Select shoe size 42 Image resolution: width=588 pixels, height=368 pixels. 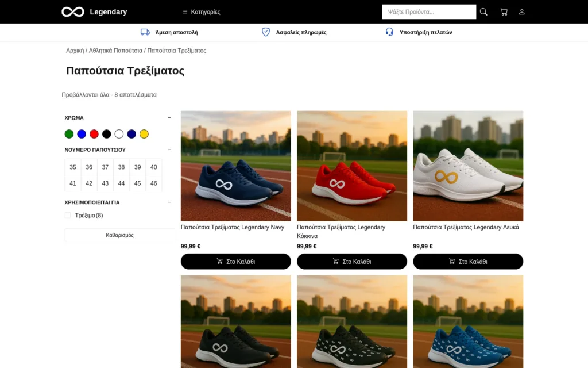tap(89, 183)
